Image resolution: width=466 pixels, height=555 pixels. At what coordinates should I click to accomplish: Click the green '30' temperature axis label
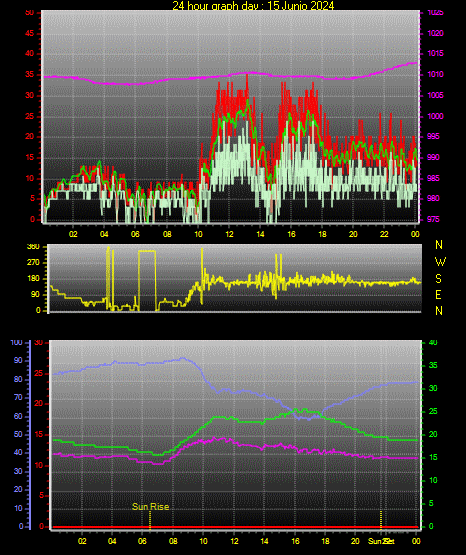click(433, 388)
